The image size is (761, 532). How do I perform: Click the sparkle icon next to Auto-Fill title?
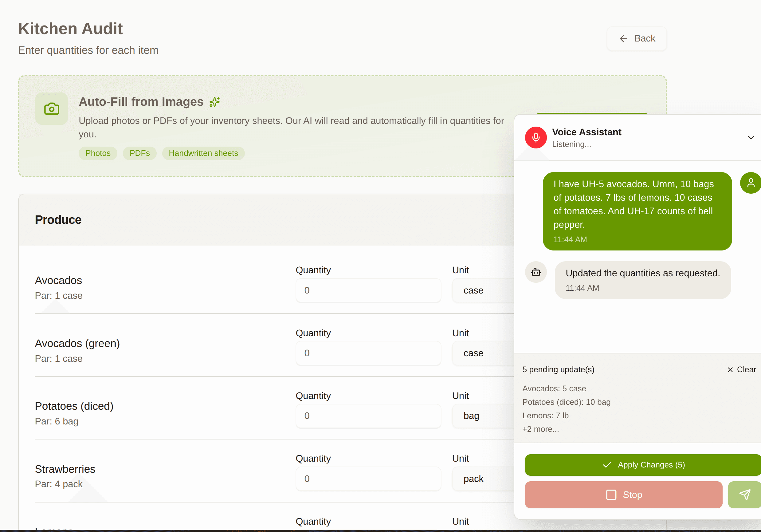click(215, 102)
